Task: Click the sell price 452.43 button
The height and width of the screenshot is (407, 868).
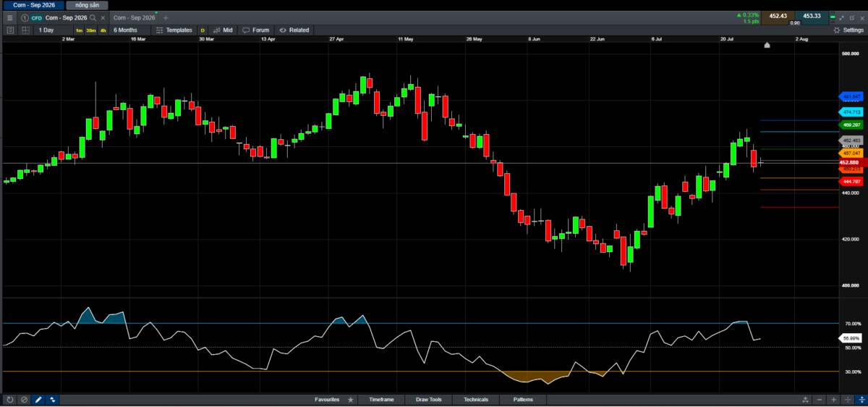Action: [777, 16]
